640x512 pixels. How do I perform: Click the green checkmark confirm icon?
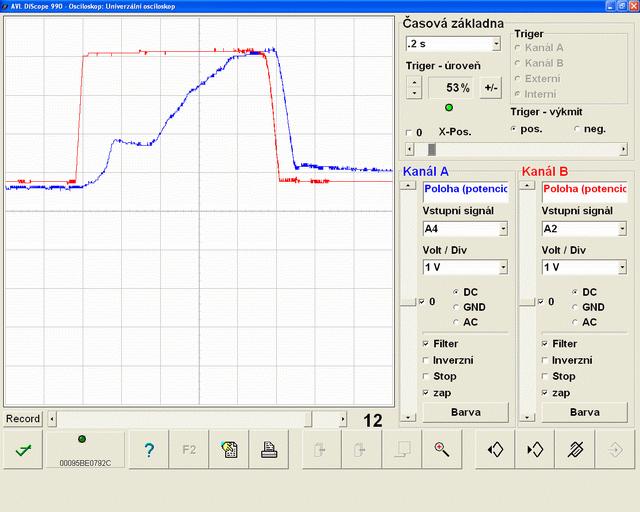pyautogui.click(x=22, y=450)
